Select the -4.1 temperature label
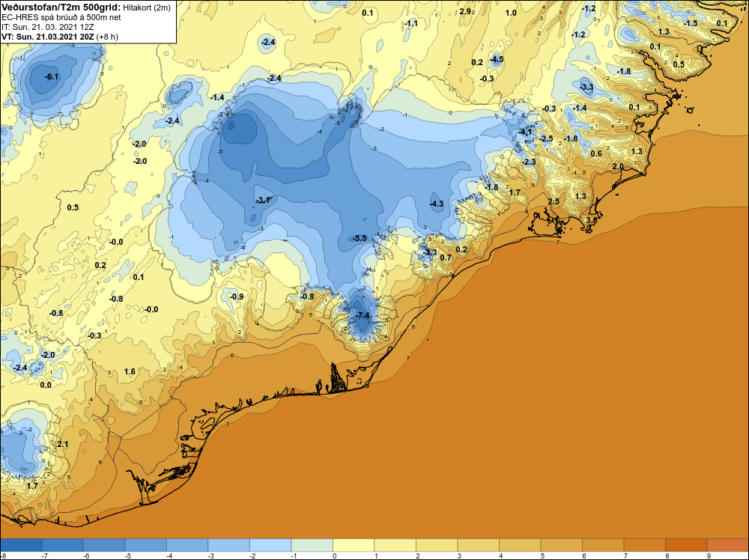749x560 pixels. (525, 132)
